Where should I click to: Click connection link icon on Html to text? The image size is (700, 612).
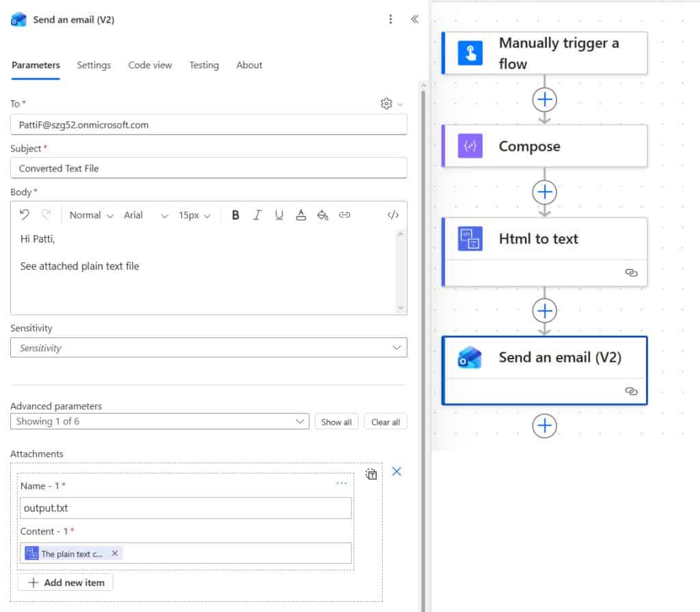coord(631,273)
